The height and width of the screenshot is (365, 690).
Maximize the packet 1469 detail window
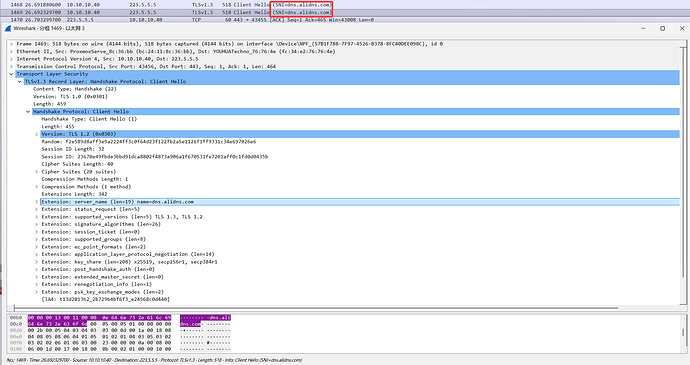pos(662,29)
